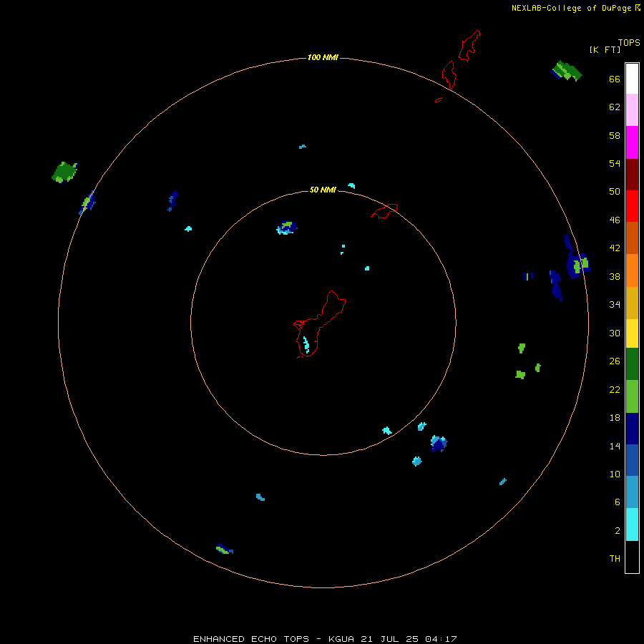Select the navy blue legend swatch

pyautogui.click(x=632, y=429)
